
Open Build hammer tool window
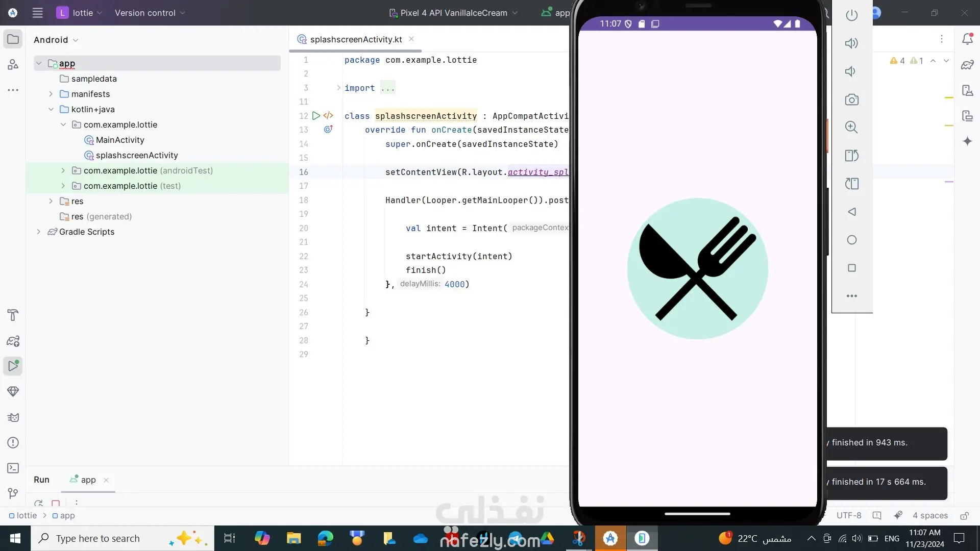click(13, 315)
